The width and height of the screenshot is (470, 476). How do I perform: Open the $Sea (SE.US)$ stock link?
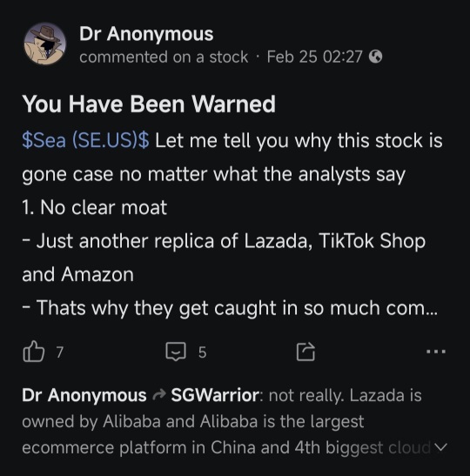click(x=85, y=141)
